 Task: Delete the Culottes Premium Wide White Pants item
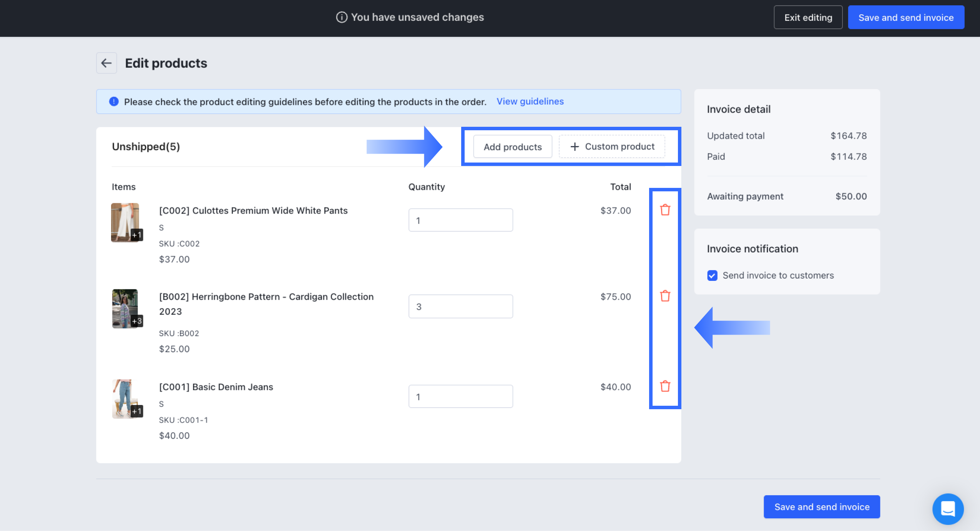point(665,210)
